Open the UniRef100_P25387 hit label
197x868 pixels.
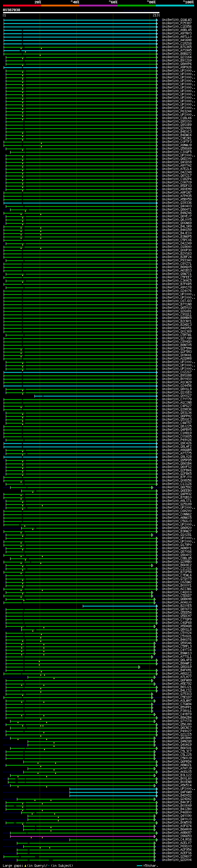point(176,23)
